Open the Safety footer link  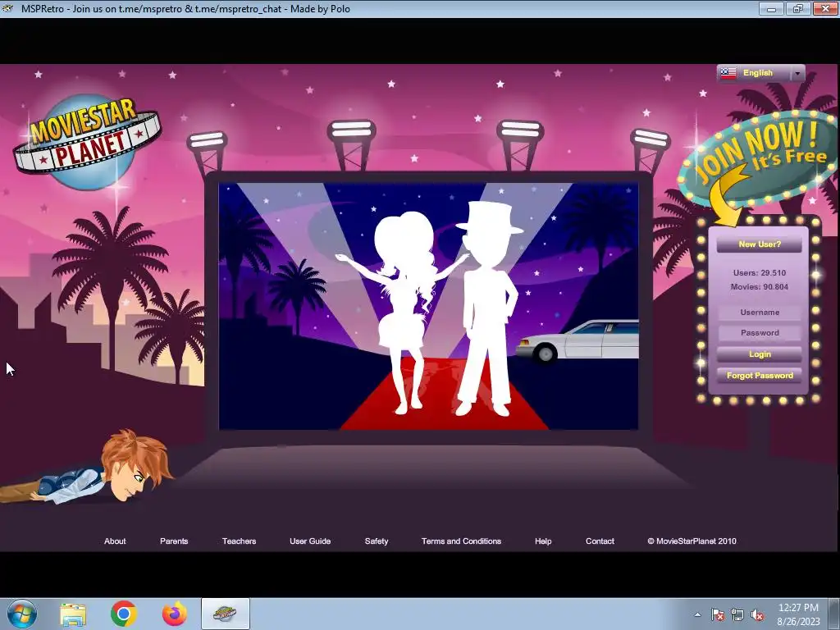point(376,541)
